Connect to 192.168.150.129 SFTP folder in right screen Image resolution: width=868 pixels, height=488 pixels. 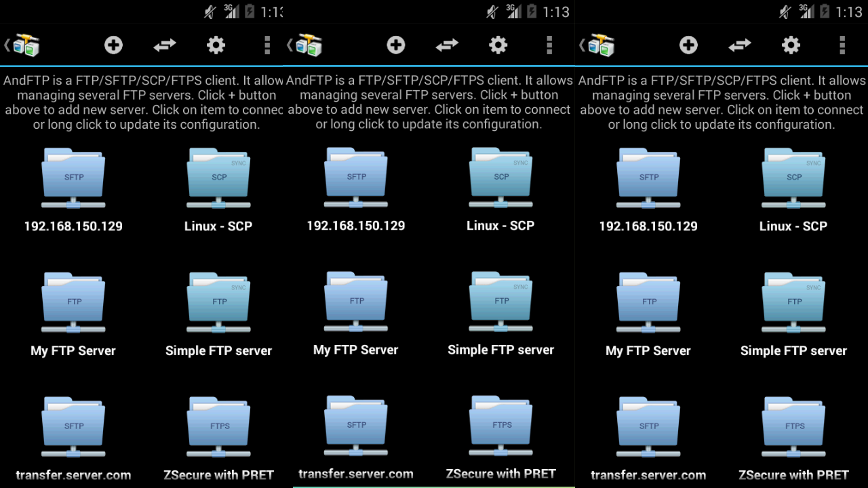coord(648,178)
